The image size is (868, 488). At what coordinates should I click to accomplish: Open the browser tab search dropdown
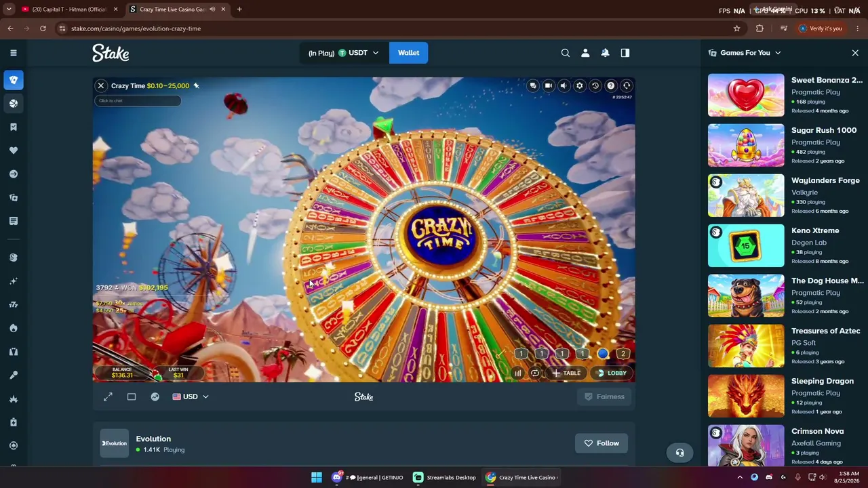tap(9, 9)
